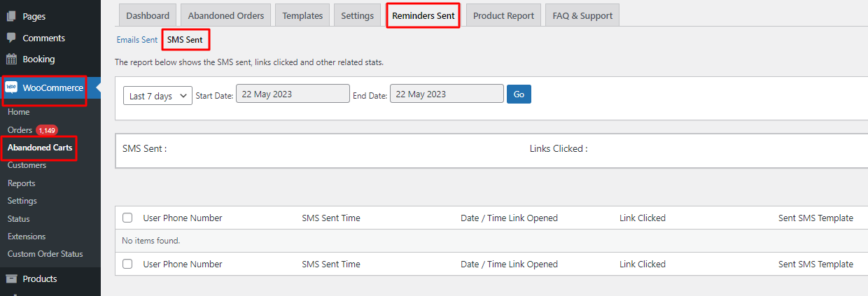Expand the Last 7 days dropdown
The image size is (868, 296).
click(157, 95)
